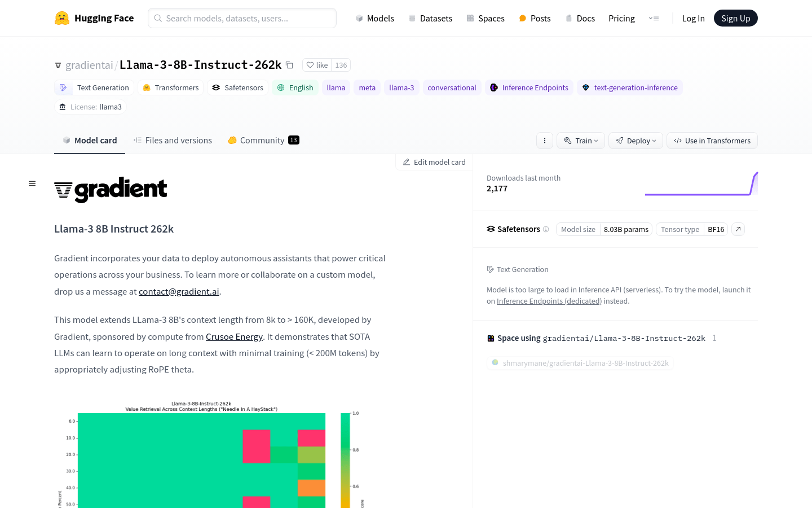Switch to Files and versions tab

coord(173,140)
